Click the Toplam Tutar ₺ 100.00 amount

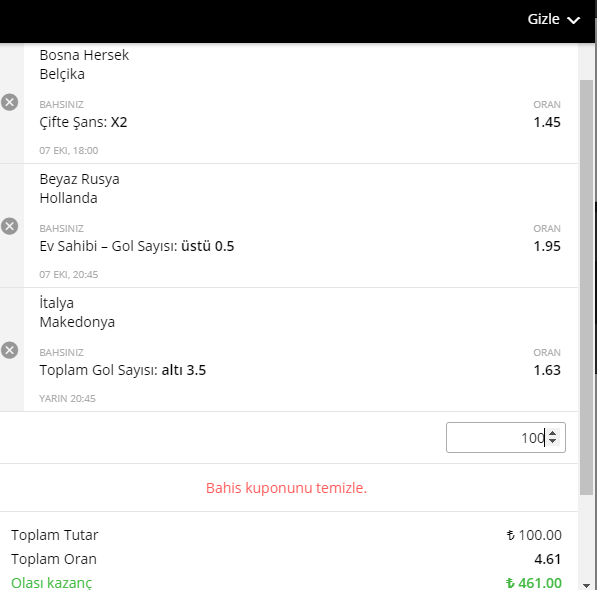(534, 535)
